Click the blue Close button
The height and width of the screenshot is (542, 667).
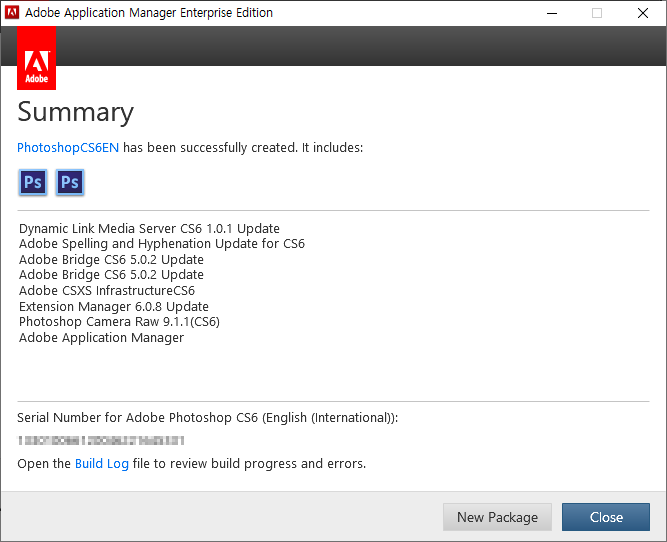(x=606, y=517)
